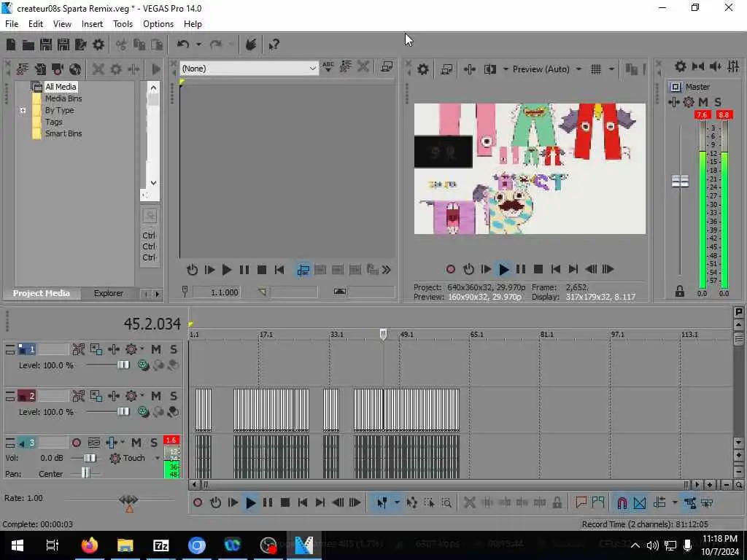The height and width of the screenshot is (560, 747).
Task: Solo video track 1
Action: [174, 349]
